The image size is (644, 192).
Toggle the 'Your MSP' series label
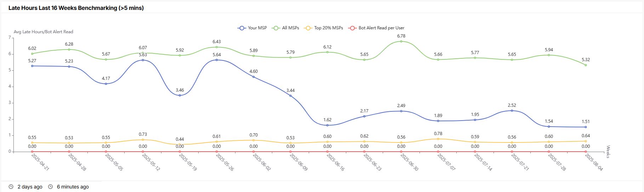[x=257, y=28]
